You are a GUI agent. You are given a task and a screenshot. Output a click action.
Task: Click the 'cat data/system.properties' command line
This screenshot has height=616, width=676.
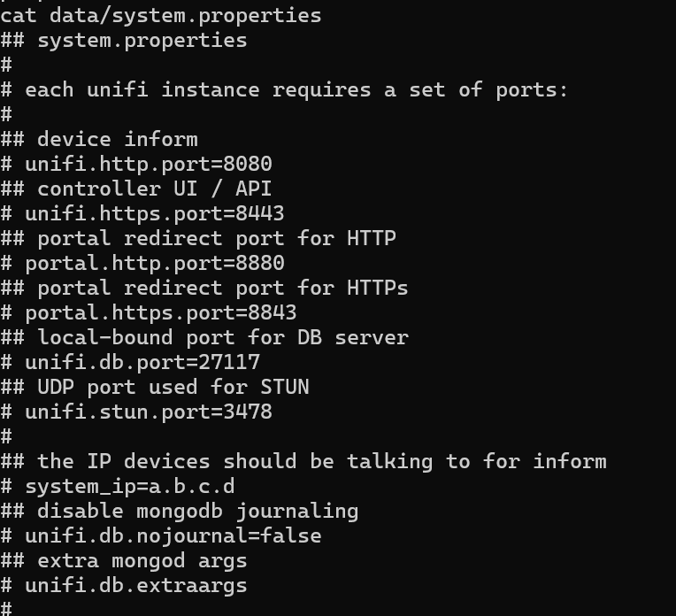point(160,15)
